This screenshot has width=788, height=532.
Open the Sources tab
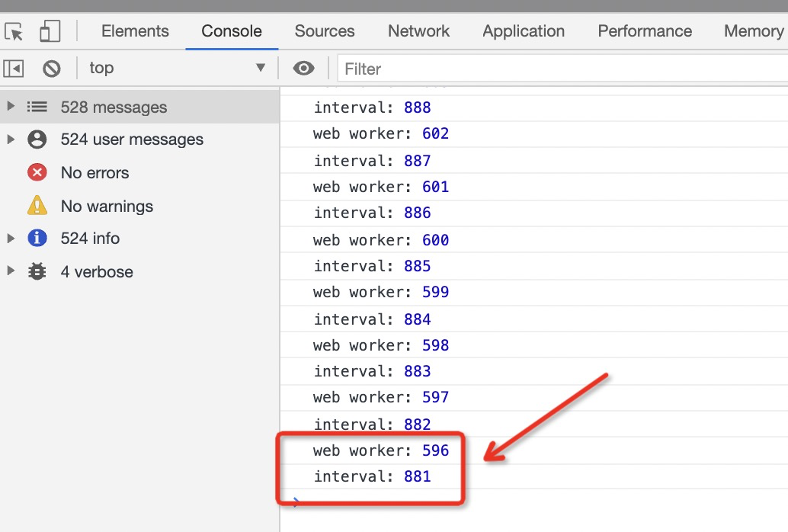click(325, 31)
